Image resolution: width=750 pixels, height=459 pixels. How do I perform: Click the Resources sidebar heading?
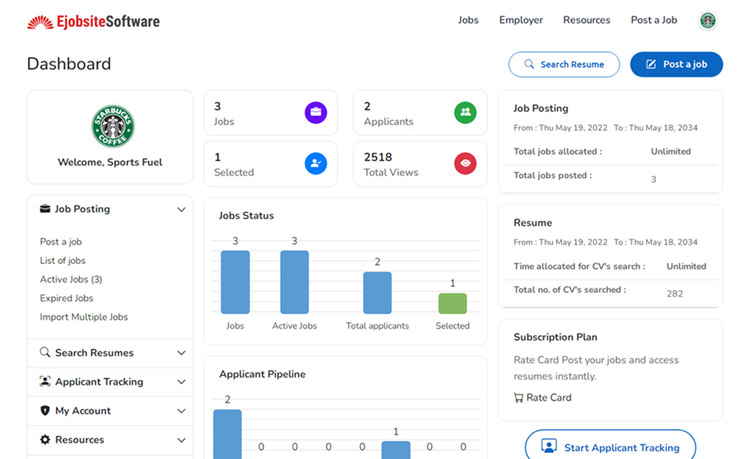click(x=79, y=440)
